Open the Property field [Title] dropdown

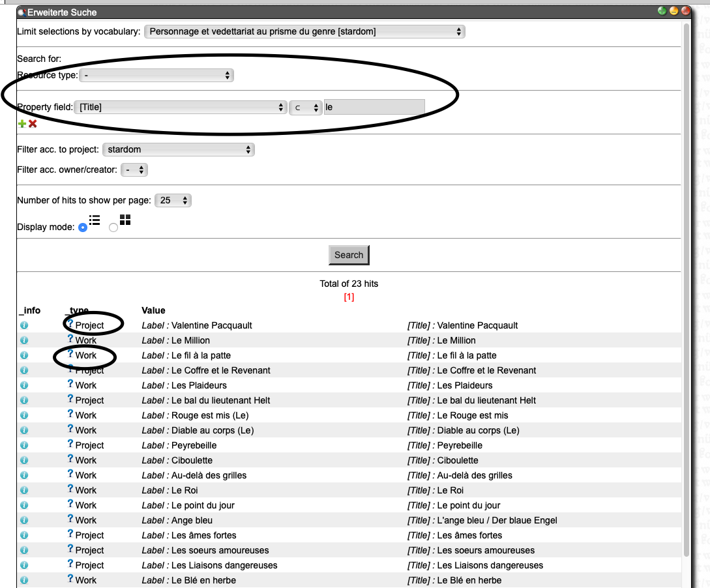[x=180, y=108]
